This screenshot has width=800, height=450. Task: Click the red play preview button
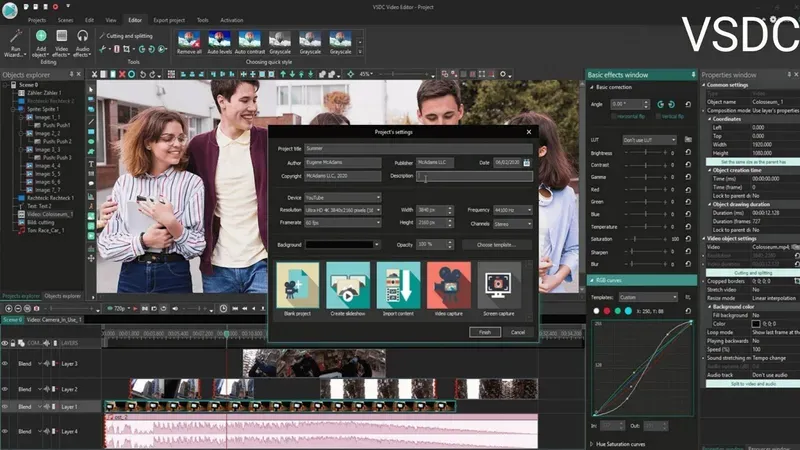click(x=135, y=309)
